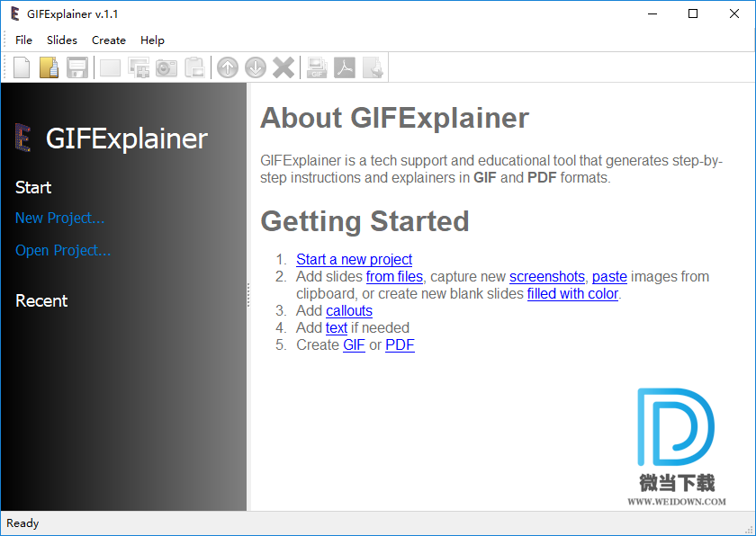Click the delete slide X icon
Screen dimensions: 756x536
coord(283,67)
